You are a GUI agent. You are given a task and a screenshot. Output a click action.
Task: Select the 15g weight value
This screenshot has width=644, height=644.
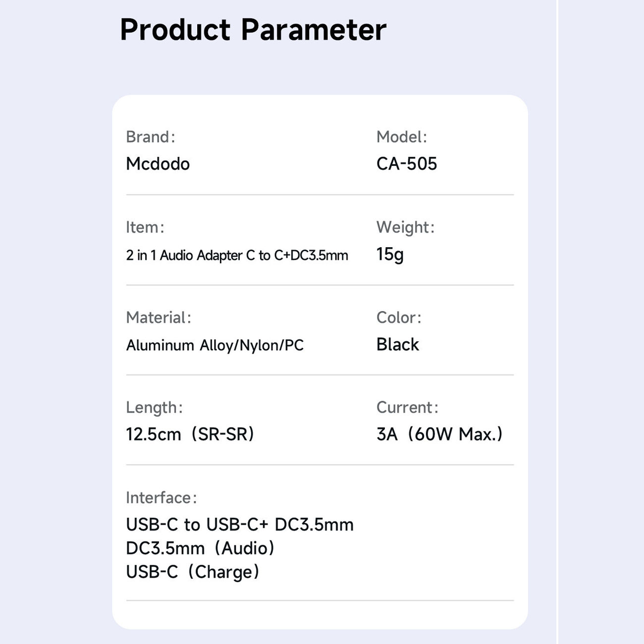[x=390, y=255]
